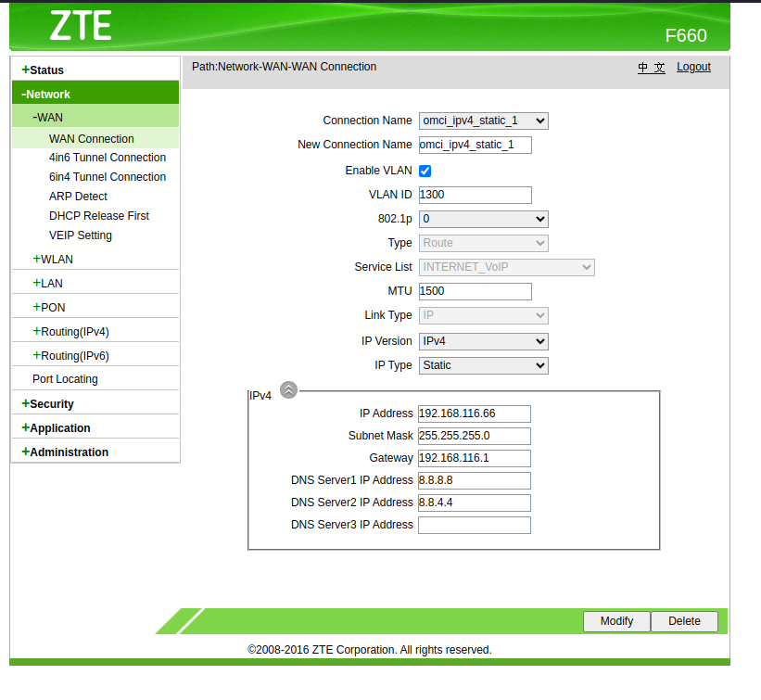761x700 pixels.
Task: Expand the Administration menu section
Action: click(69, 452)
